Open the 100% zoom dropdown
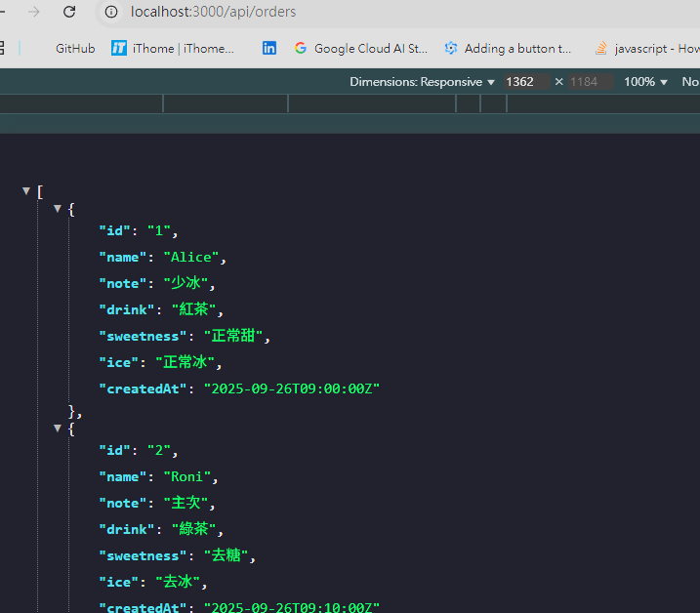This screenshot has height=613, width=700. click(x=645, y=82)
